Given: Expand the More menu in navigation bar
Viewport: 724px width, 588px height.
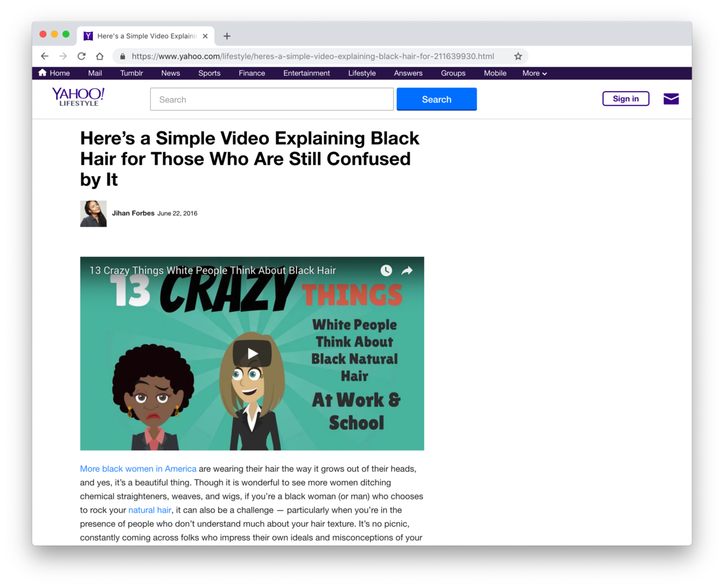Looking at the screenshot, I should coord(535,74).
